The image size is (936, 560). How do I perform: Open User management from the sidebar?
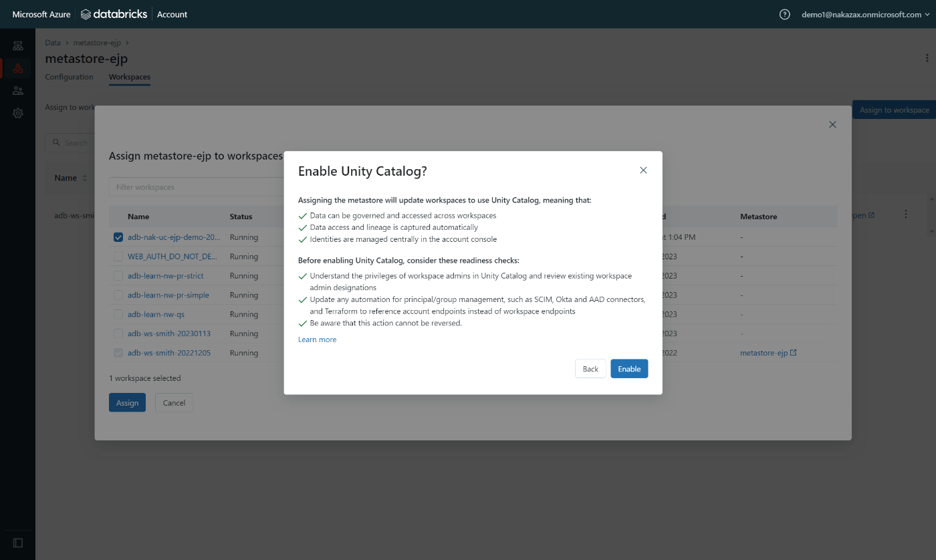(x=18, y=90)
